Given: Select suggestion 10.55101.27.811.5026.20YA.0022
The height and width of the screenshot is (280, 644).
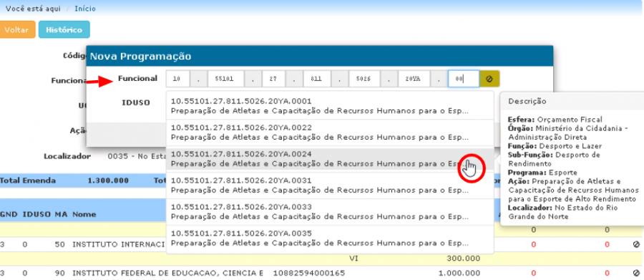Looking at the screenshot, I should pyautogui.click(x=330, y=132).
